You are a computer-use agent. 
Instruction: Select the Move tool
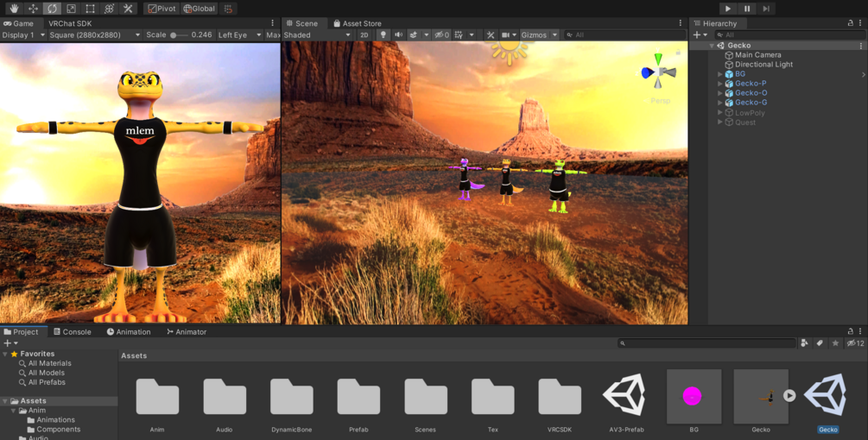tap(33, 9)
